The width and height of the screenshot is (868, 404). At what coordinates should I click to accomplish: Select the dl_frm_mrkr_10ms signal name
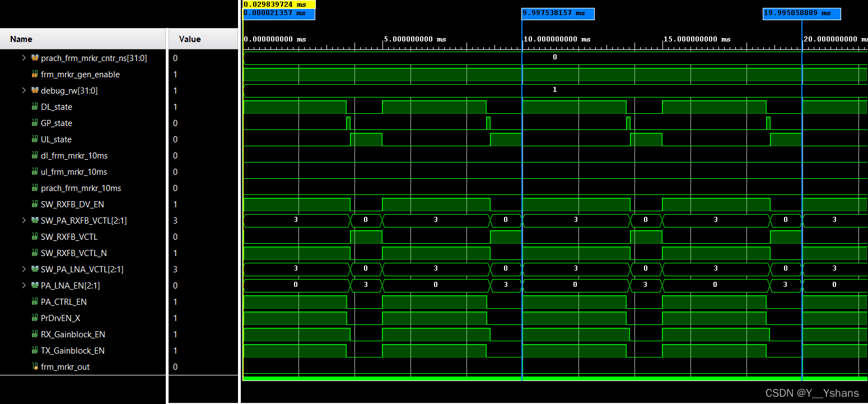click(74, 156)
